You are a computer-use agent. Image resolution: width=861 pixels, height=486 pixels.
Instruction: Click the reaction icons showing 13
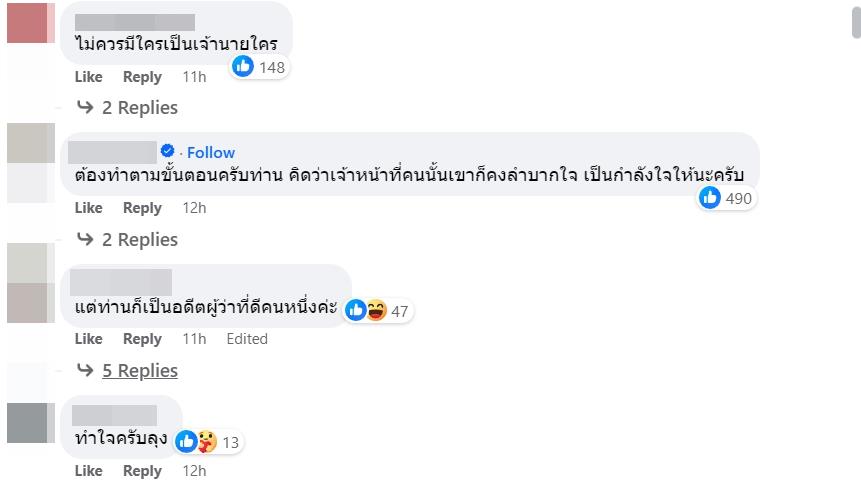point(196,441)
